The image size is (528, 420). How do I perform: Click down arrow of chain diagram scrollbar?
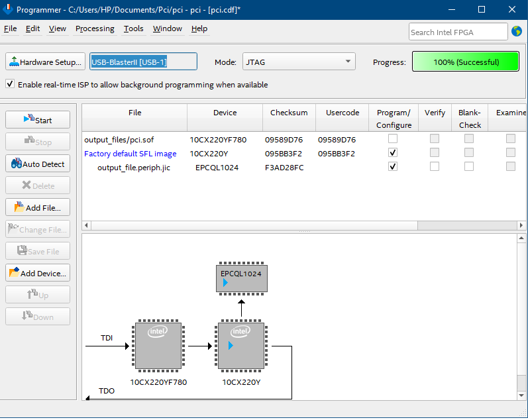[521, 395]
